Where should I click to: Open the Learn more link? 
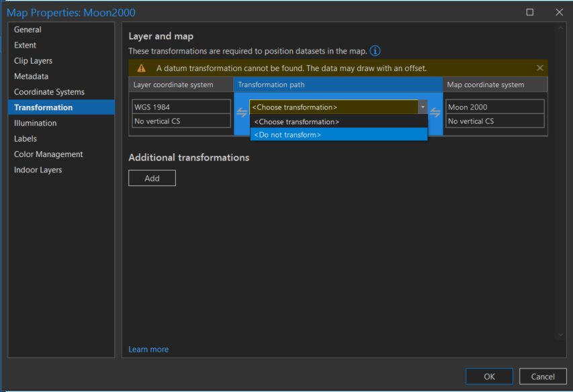148,349
